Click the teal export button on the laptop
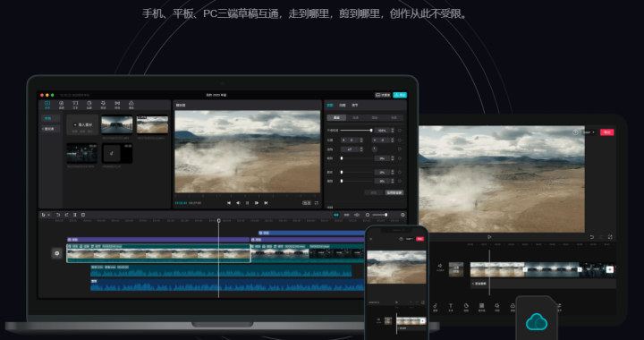The image size is (644, 340). (400, 95)
